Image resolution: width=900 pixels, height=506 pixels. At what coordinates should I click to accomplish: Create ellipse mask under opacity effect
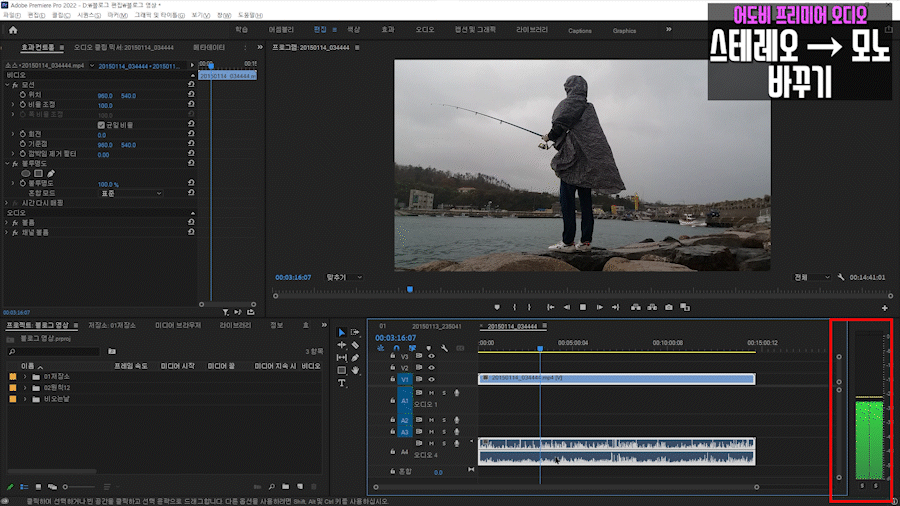26,173
